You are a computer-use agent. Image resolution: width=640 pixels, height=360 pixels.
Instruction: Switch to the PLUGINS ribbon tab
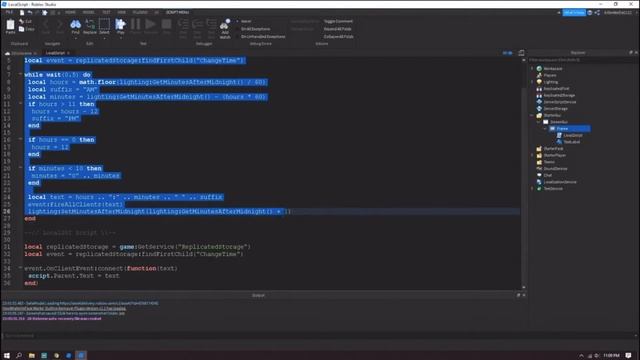coord(140,13)
